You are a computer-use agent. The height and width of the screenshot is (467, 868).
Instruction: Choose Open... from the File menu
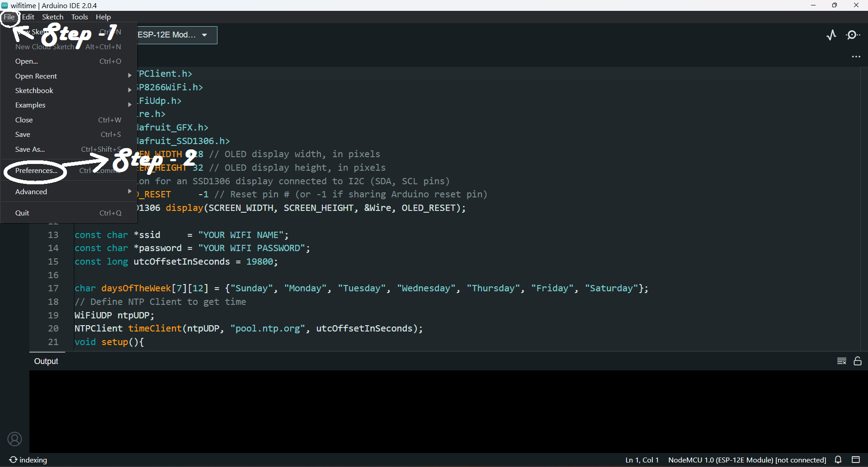point(69,61)
